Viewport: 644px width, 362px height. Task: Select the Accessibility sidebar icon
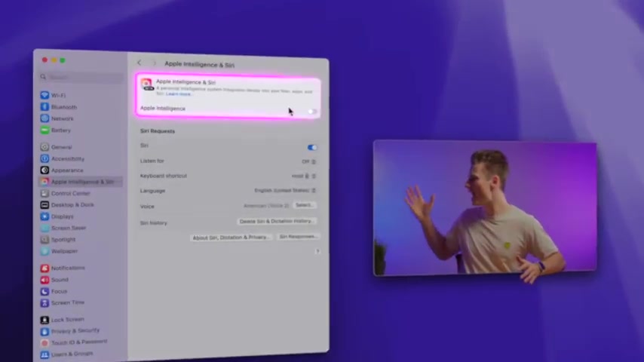44,158
